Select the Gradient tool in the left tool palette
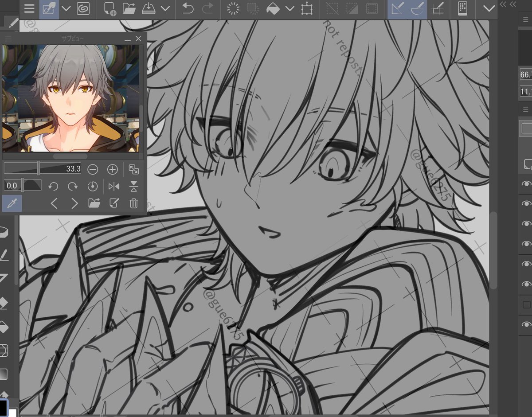The width and height of the screenshot is (532, 417). [x=4, y=374]
